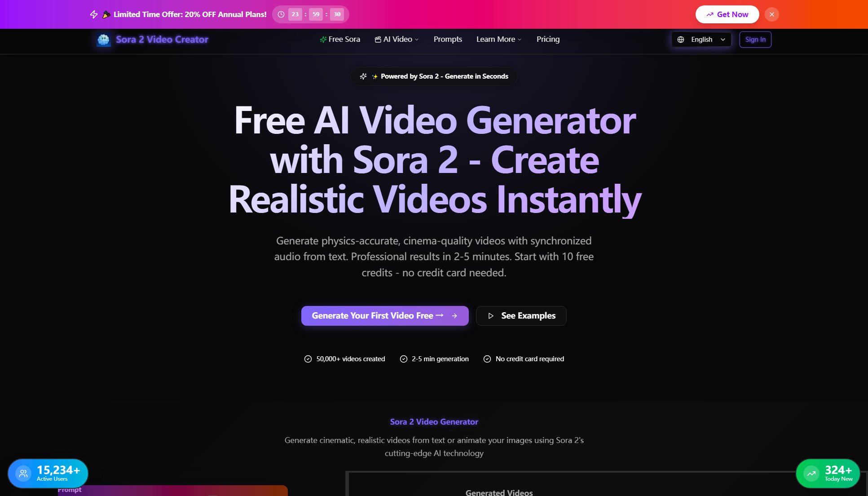Click the Sign In button
Screen dimensions: 868x496
755,40
